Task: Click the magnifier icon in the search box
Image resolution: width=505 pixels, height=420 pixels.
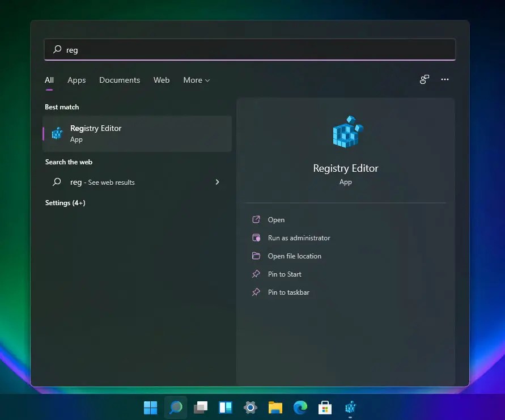Action: pos(57,49)
